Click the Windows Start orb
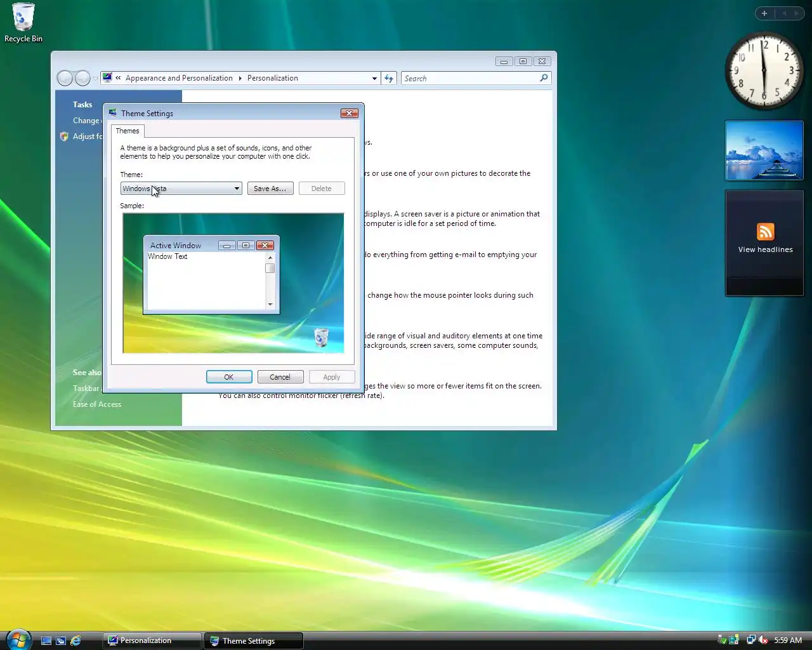The image size is (812, 650). tap(18, 640)
